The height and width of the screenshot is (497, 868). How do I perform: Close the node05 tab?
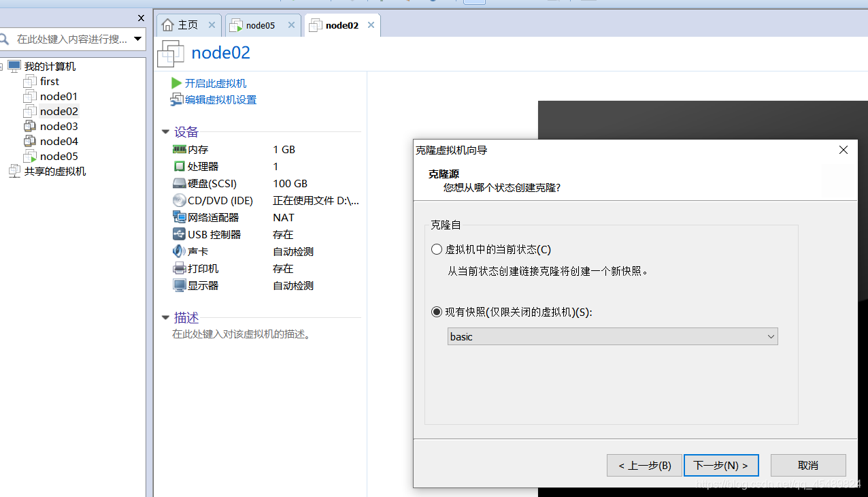click(291, 25)
